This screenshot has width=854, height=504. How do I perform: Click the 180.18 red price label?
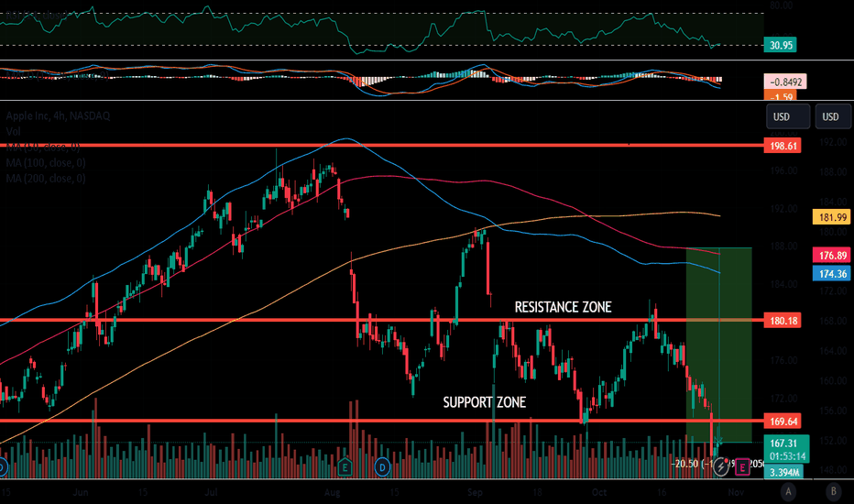tap(783, 321)
